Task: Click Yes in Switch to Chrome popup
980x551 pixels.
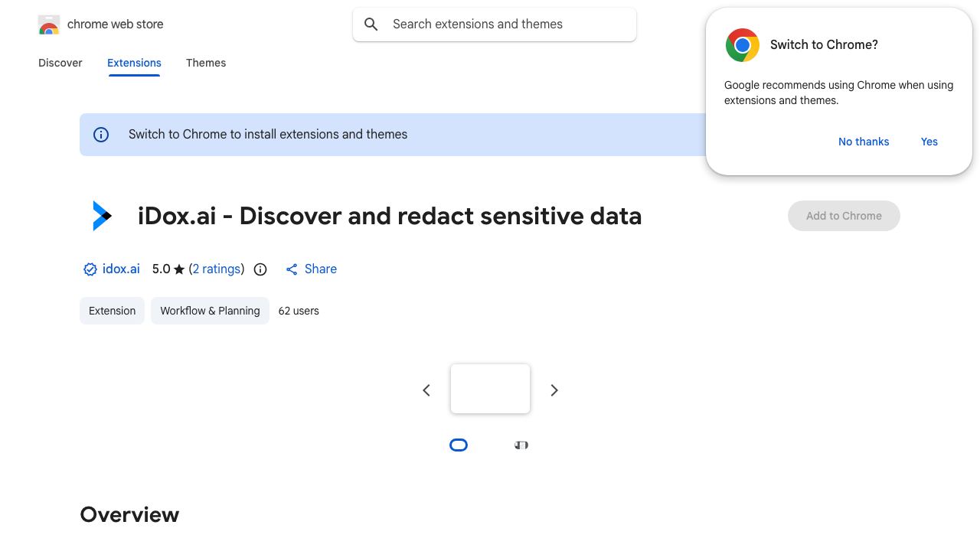Action: 929,142
